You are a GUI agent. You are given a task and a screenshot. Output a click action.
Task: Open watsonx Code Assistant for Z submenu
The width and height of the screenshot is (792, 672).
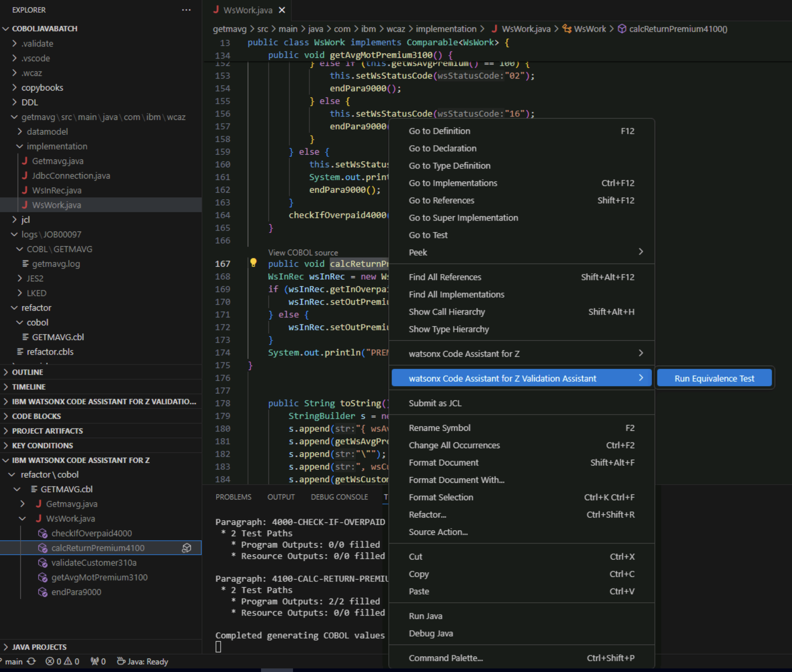[x=522, y=354]
